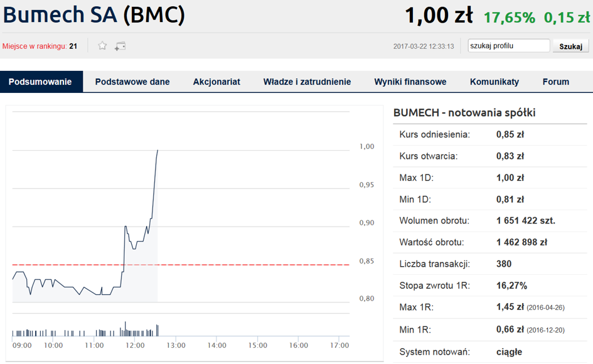
Task: Switch to the Podstawowe dane tab
Action: (132, 82)
